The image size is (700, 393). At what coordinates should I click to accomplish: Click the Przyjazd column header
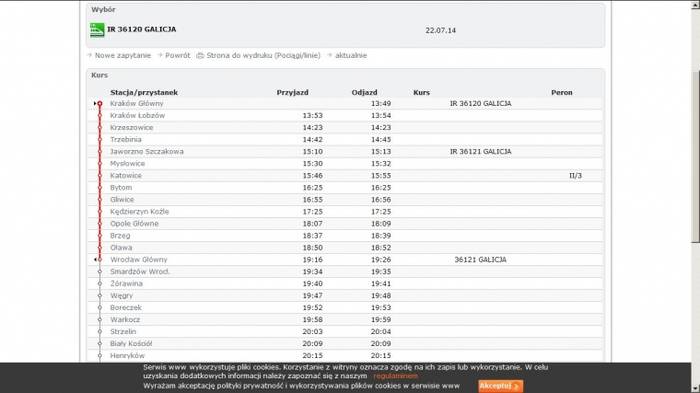point(292,92)
